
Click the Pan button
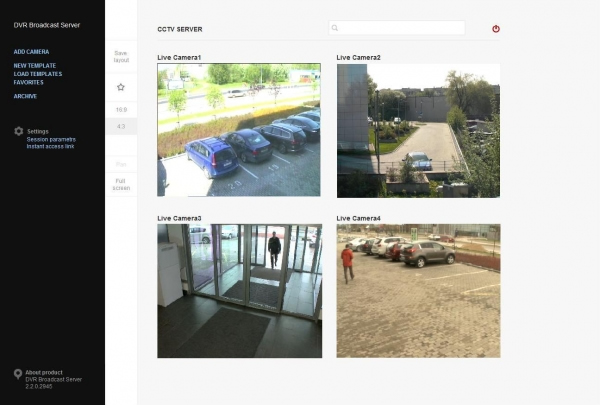pyautogui.click(x=121, y=165)
